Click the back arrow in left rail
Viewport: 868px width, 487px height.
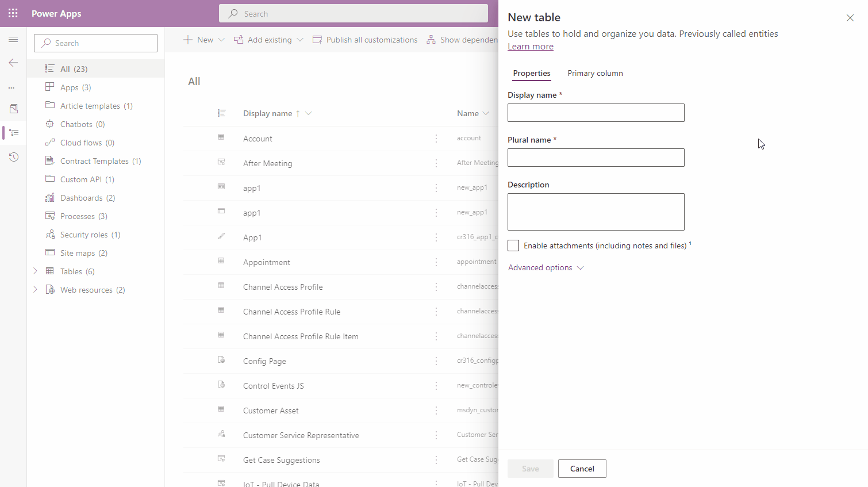point(13,63)
